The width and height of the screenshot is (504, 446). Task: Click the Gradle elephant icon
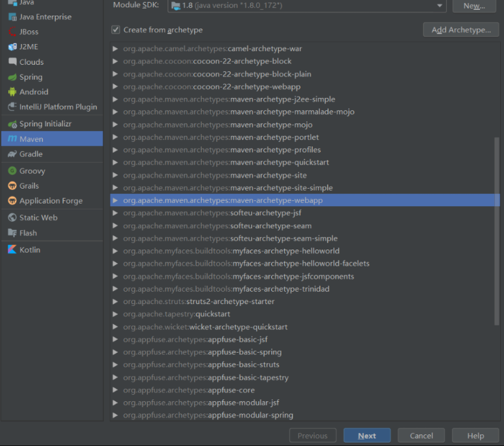pyautogui.click(x=12, y=154)
